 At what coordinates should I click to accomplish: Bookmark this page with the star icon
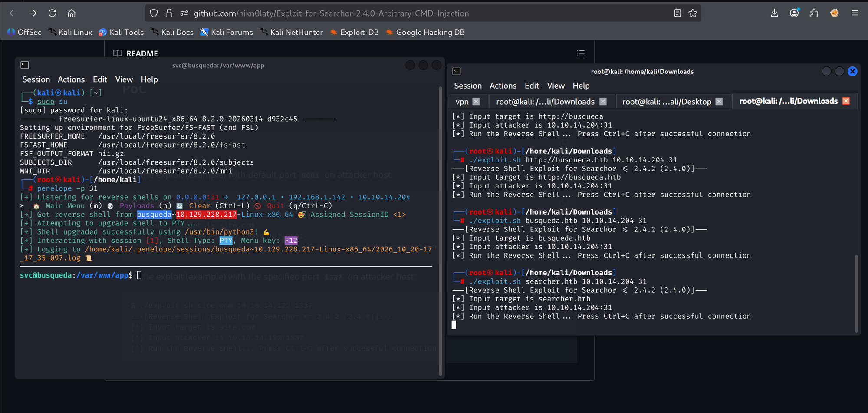[693, 13]
